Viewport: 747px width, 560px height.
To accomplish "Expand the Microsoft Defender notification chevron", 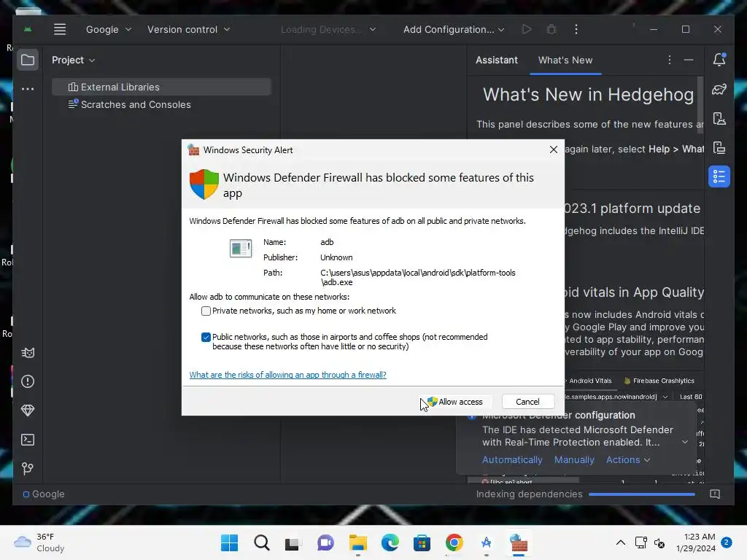I will [684, 442].
